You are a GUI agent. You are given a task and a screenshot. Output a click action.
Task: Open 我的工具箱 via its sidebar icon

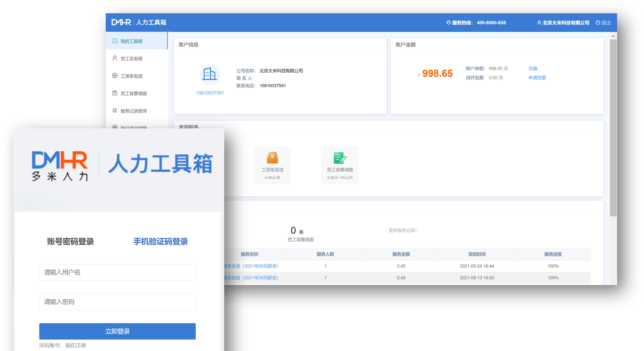pos(115,41)
